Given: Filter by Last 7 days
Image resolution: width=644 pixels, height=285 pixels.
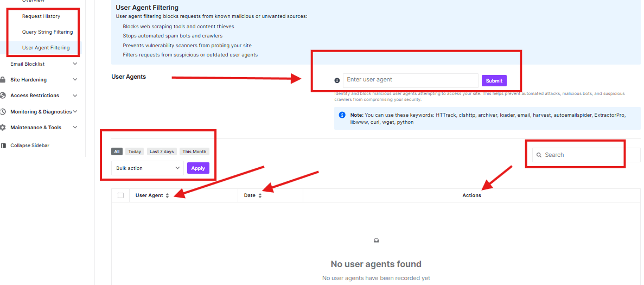Looking at the screenshot, I should [162, 151].
